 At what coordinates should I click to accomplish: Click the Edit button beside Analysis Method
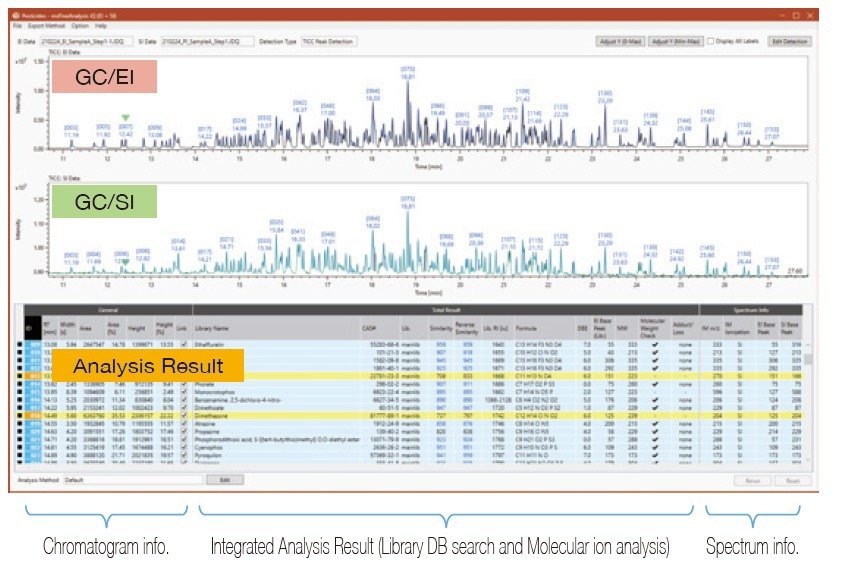(225, 480)
